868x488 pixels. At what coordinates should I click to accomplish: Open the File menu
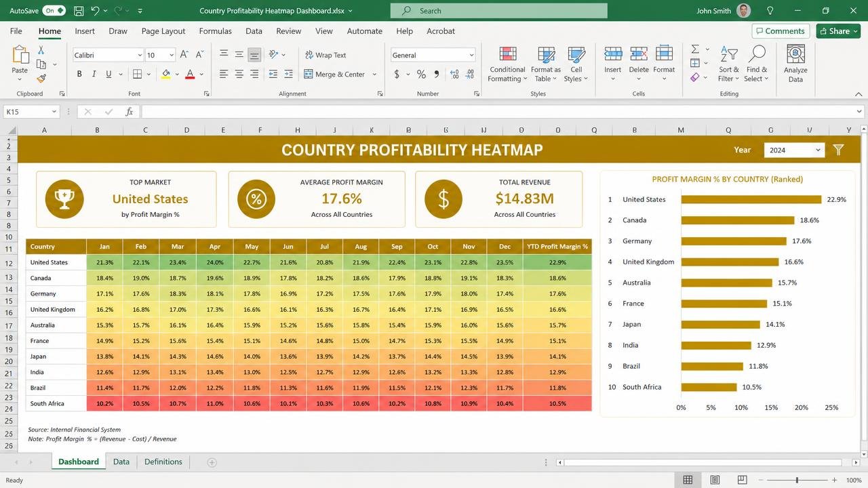point(16,30)
